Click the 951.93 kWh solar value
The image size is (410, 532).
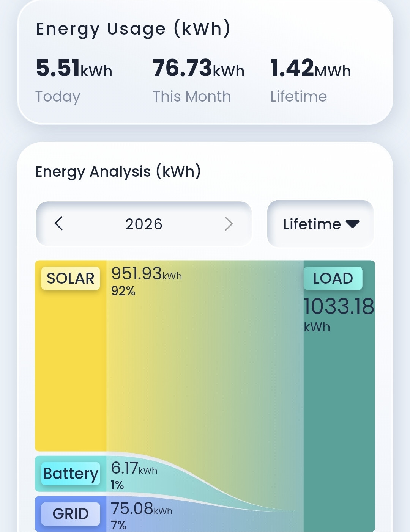point(147,273)
